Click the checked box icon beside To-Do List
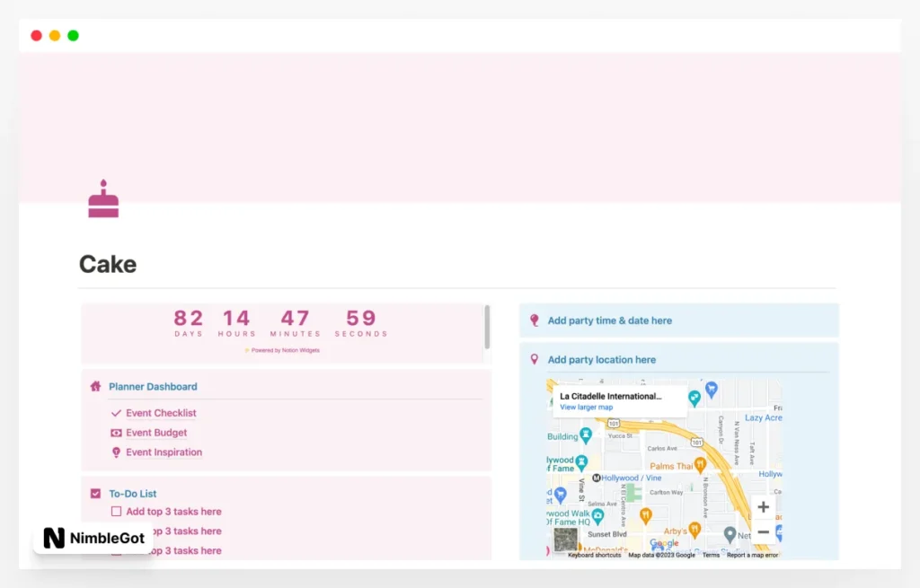The width and height of the screenshot is (920, 588). (x=95, y=494)
